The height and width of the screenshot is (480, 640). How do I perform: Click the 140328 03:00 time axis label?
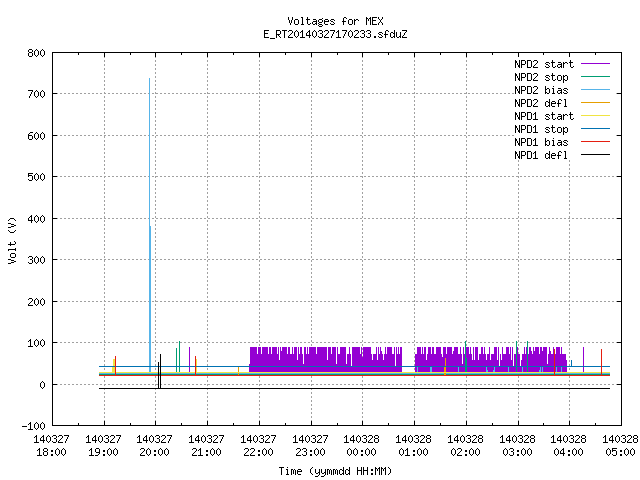tap(517, 446)
